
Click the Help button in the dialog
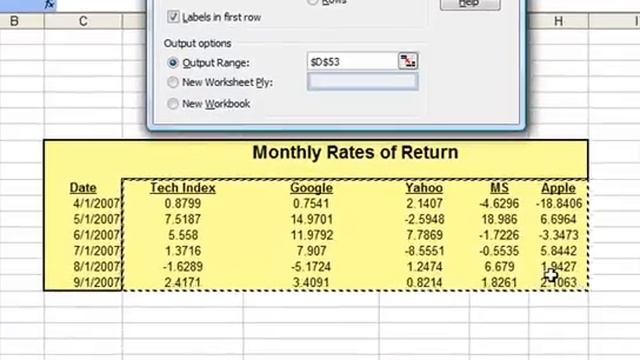(x=470, y=4)
